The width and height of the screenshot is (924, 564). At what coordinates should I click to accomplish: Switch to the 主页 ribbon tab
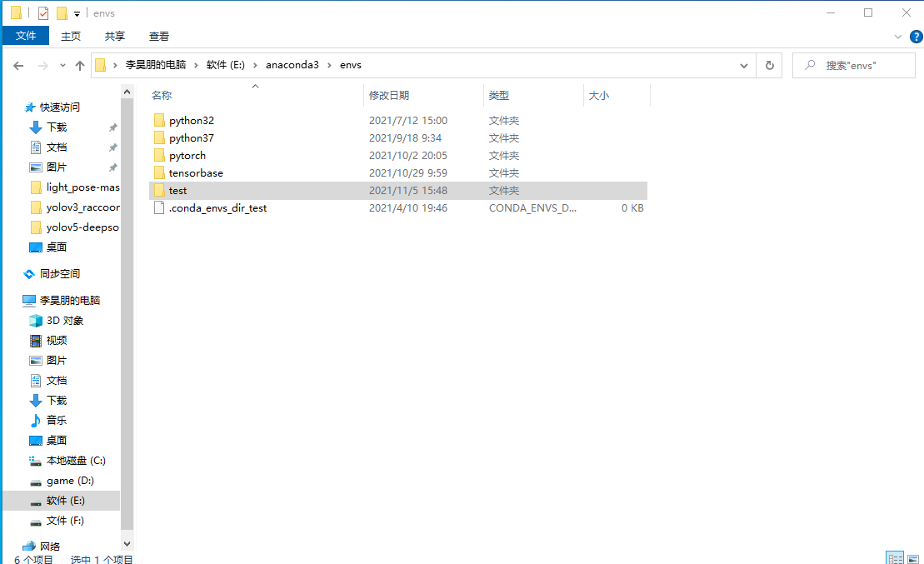click(71, 36)
